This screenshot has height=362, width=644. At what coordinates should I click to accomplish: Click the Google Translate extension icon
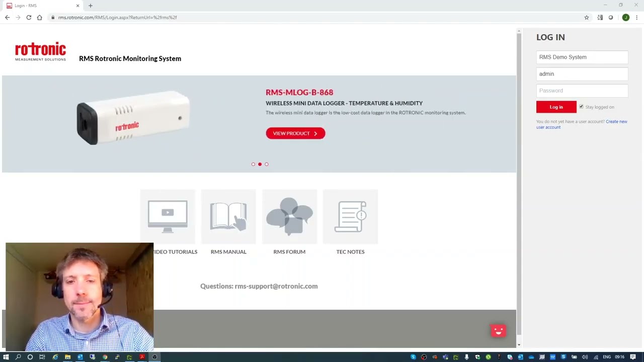pos(600,17)
